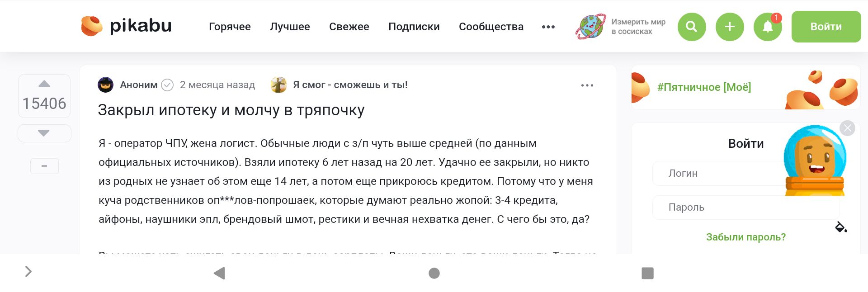
Task: Switch to the Горячее tab
Action: pyautogui.click(x=230, y=27)
